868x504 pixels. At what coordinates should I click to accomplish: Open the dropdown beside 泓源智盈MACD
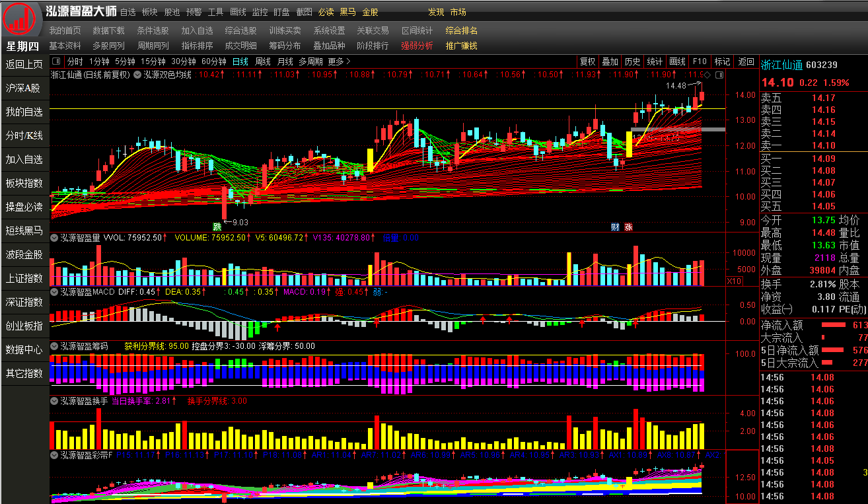coord(55,291)
